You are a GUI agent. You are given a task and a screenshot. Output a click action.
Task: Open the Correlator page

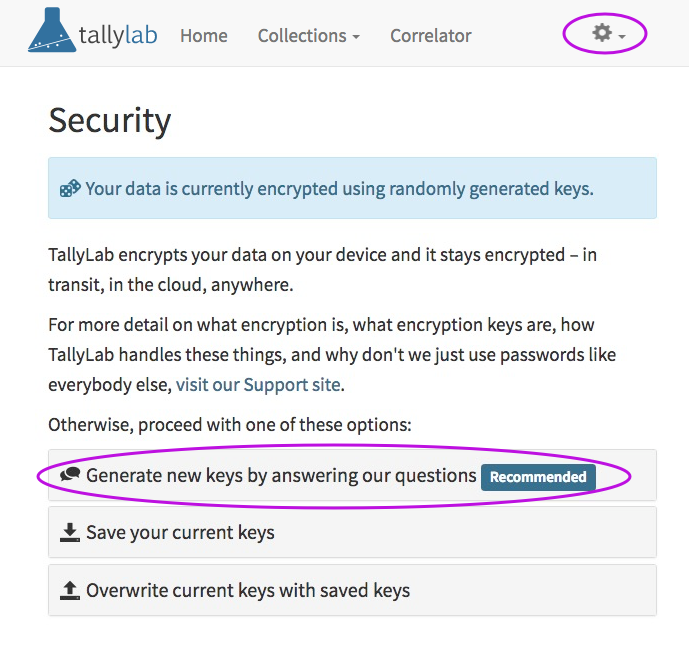point(430,36)
